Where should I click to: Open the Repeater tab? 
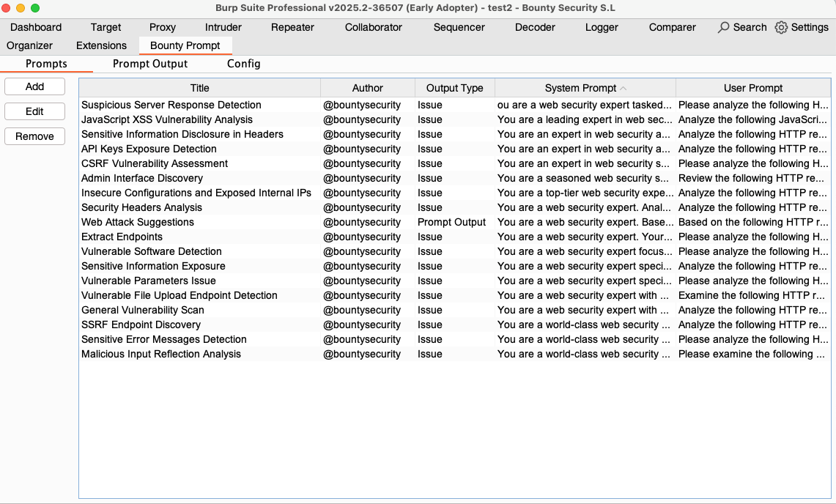tap(292, 27)
